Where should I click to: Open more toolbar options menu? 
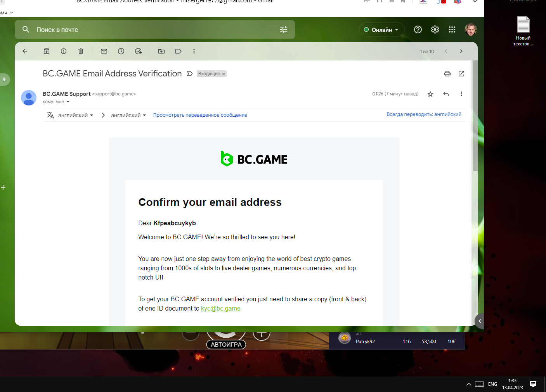(x=194, y=51)
